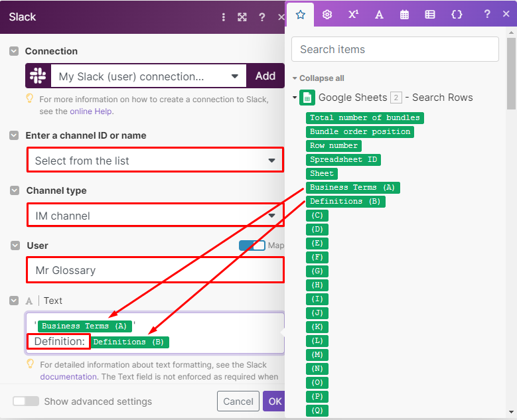Image resolution: width=517 pixels, height=420 pixels.
Task: Switch to the Math functions tab
Action: point(353,15)
